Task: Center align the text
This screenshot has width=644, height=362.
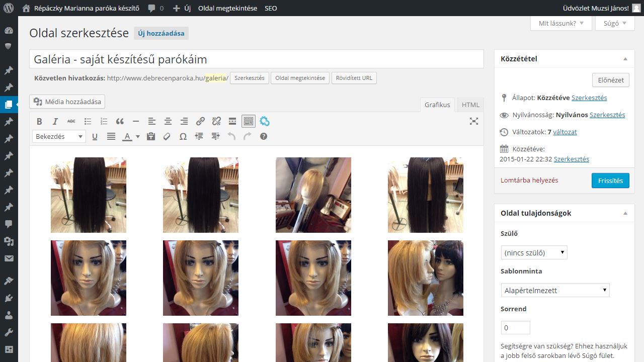Action: click(x=168, y=121)
